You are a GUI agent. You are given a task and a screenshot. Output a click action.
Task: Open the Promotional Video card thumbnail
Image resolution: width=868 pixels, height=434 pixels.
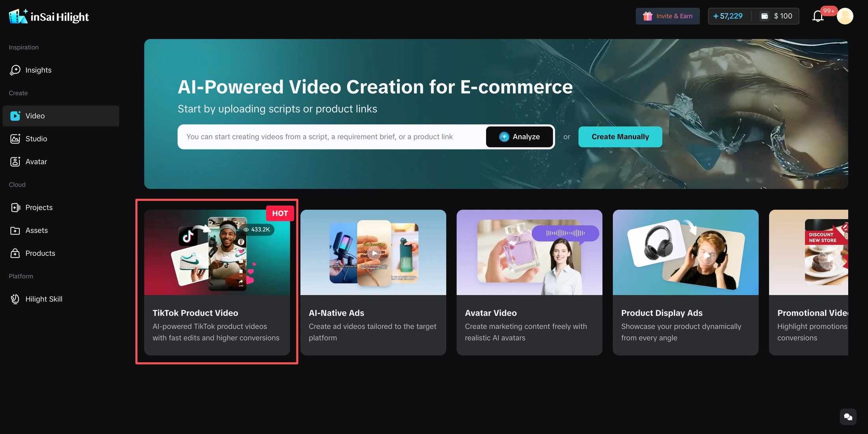[808, 252]
